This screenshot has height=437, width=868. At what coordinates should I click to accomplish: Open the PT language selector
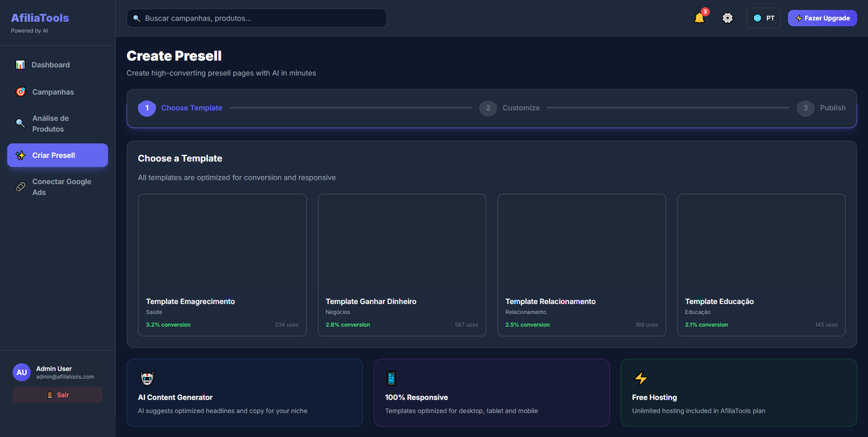[x=763, y=18]
